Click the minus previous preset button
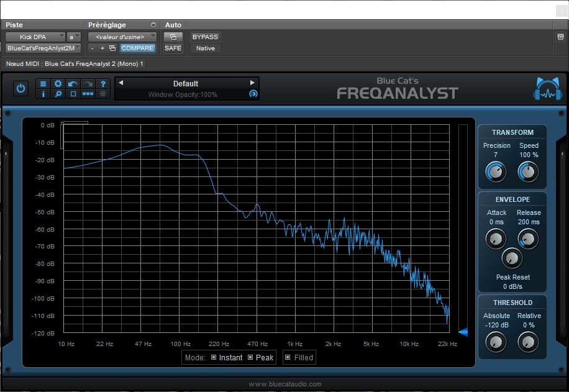 point(93,48)
